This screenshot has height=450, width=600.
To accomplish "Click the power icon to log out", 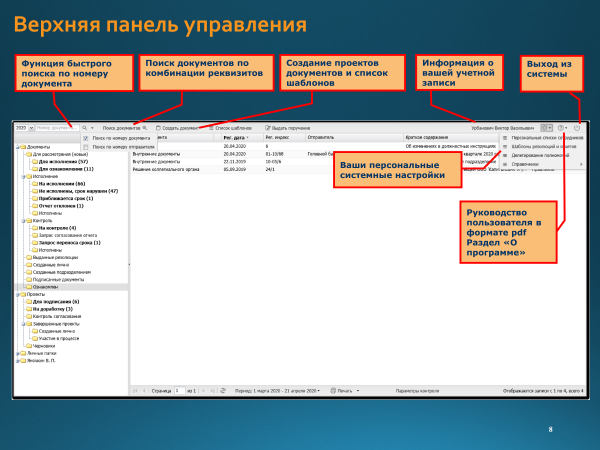I will (578, 128).
